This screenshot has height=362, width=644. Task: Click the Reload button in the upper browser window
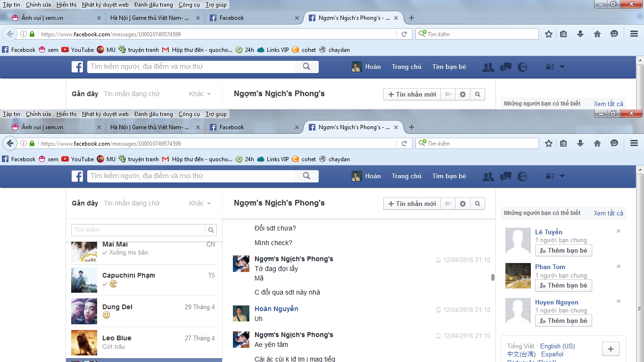[404, 34]
